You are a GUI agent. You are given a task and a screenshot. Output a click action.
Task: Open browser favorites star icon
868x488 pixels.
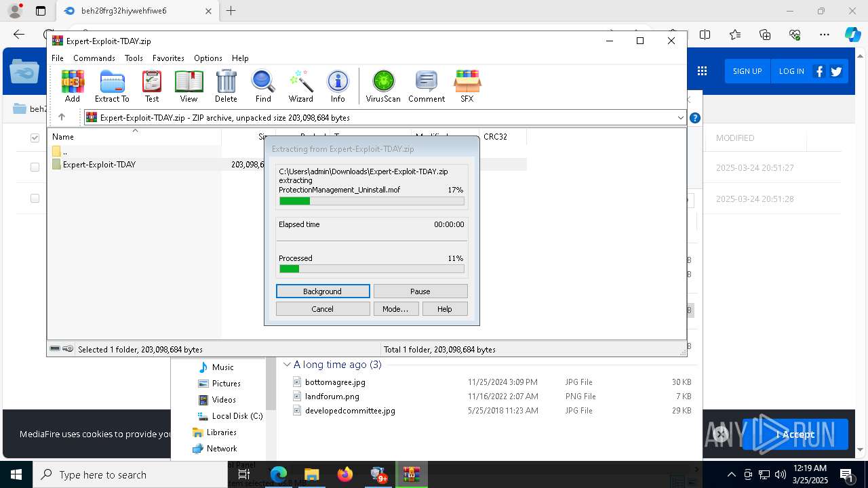pos(735,35)
